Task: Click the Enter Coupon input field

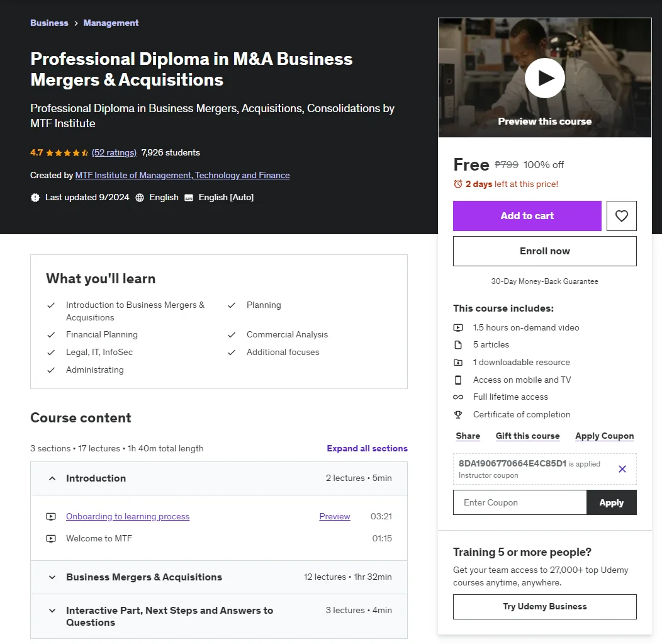Action: (520, 502)
